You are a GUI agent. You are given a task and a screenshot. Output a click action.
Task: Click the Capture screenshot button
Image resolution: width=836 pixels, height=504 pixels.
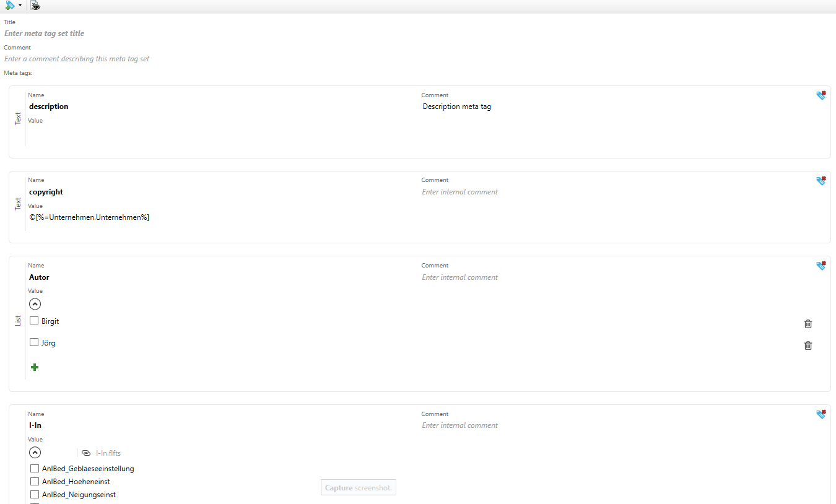coord(358,488)
